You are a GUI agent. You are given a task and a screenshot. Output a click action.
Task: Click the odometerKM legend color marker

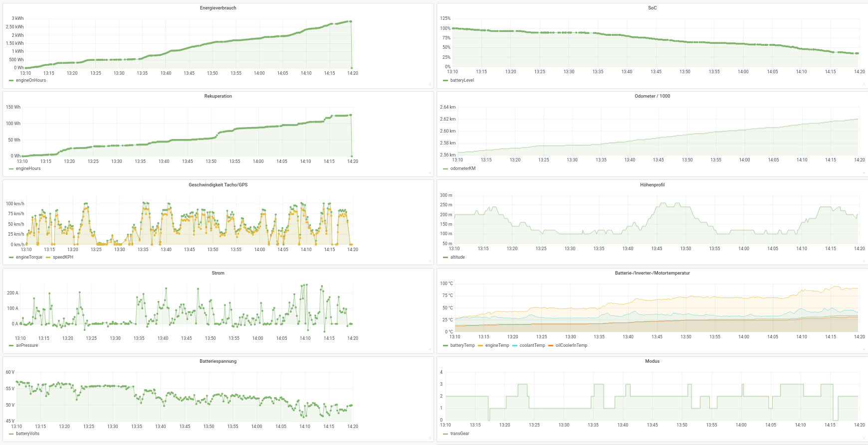click(x=445, y=168)
